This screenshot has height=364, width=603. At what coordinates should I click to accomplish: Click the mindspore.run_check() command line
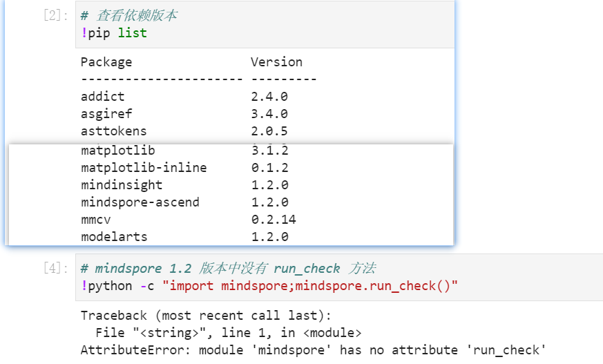point(269,286)
